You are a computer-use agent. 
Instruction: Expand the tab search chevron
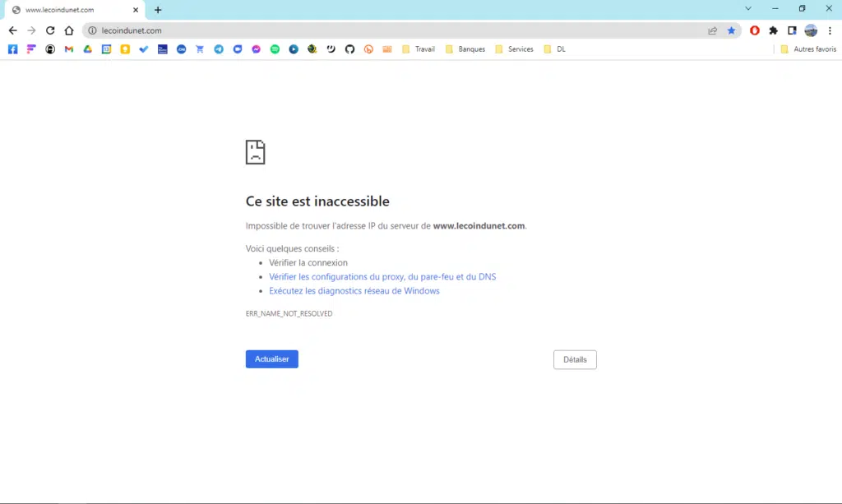tap(748, 8)
